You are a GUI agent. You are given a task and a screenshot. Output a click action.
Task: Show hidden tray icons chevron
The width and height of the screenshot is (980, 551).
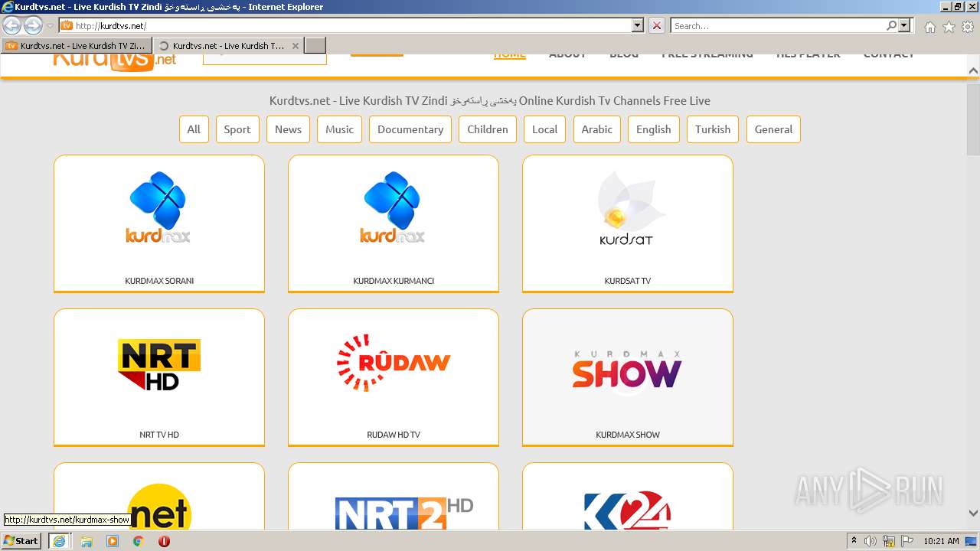pos(854,541)
